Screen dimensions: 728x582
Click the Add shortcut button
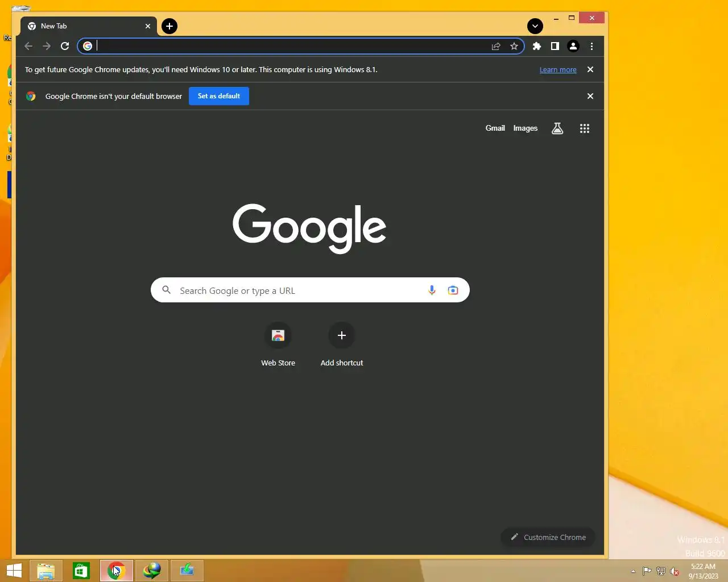click(x=342, y=345)
